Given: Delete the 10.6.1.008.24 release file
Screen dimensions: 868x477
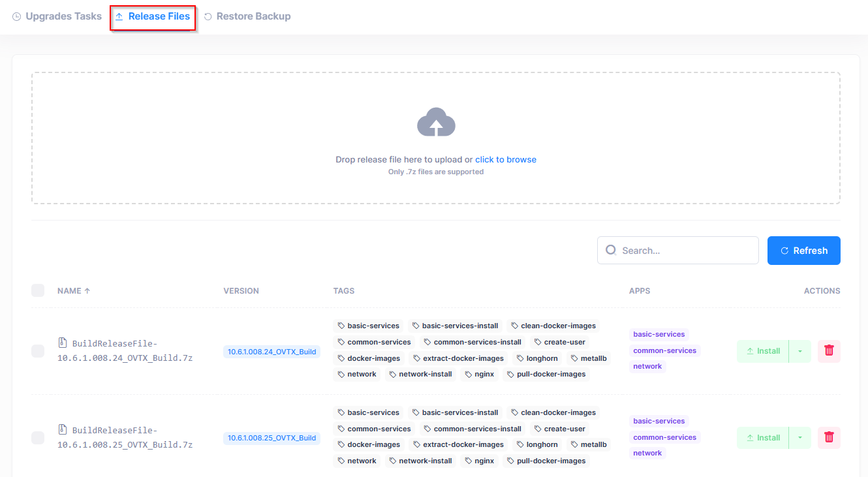Looking at the screenshot, I should pyautogui.click(x=829, y=351).
